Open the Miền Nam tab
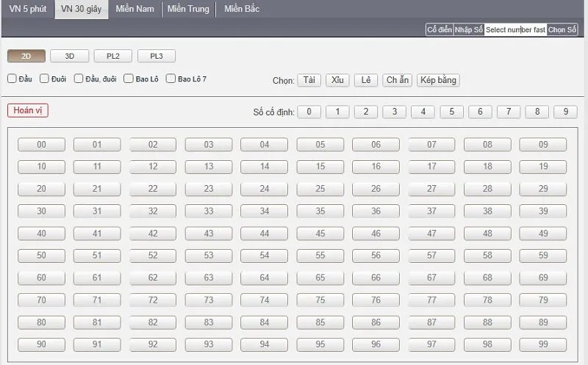 click(135, 9)
